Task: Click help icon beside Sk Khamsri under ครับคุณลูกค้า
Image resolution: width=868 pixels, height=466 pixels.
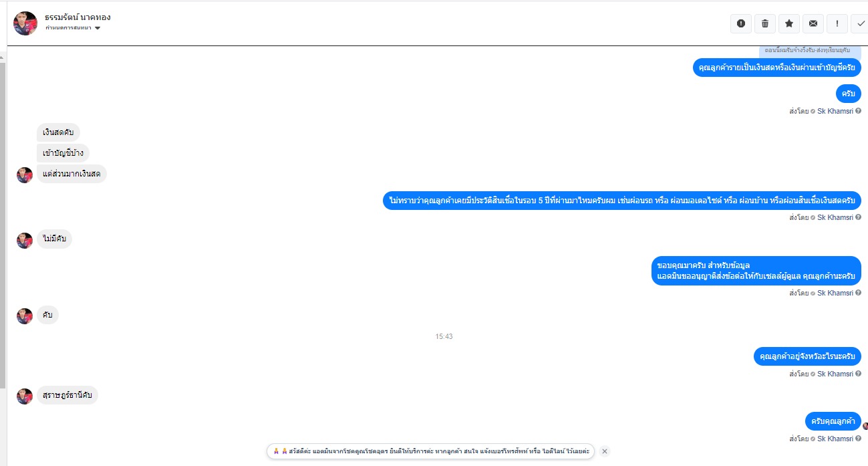Action: click(x=858, y=439)
